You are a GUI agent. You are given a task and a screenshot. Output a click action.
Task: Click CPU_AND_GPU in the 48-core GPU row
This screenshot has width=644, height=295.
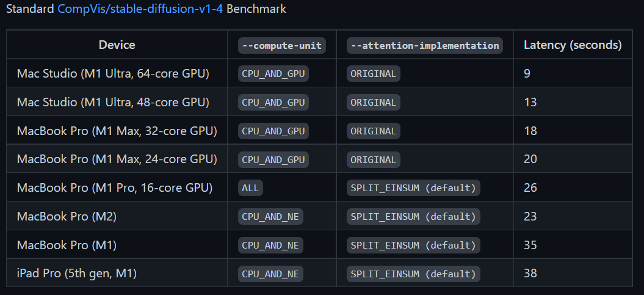[273, 103]
